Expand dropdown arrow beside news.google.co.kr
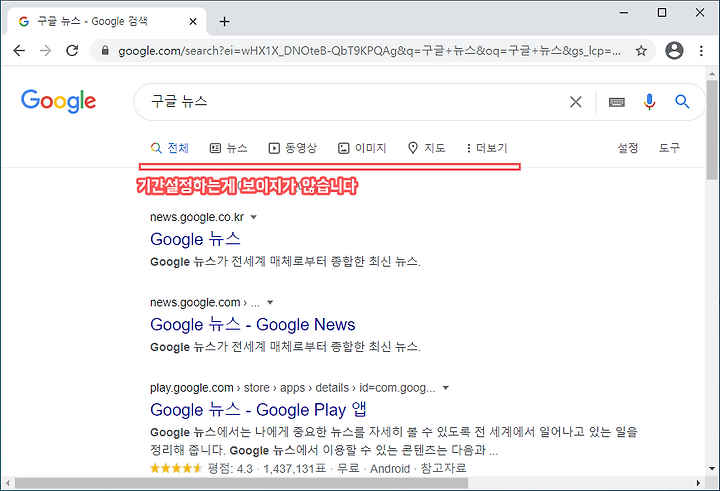720x491 pixels. click(x=253, y=217)
